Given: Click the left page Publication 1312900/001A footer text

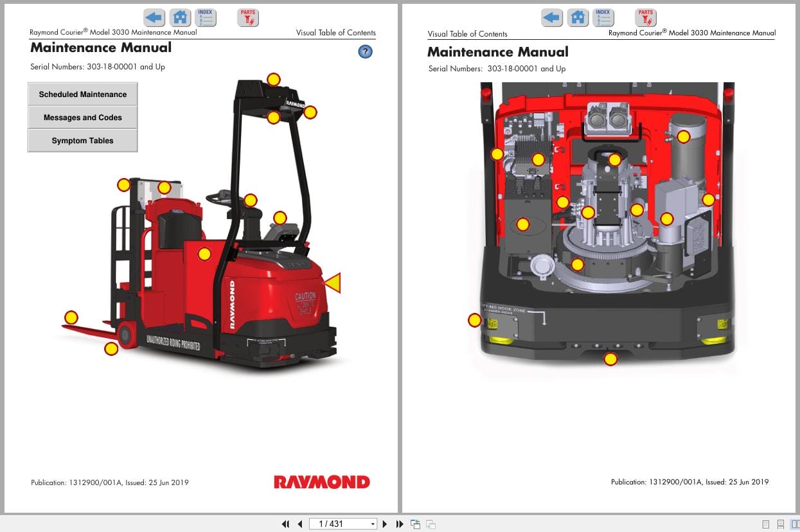Looking at the screenshot, I should point(110,483).
